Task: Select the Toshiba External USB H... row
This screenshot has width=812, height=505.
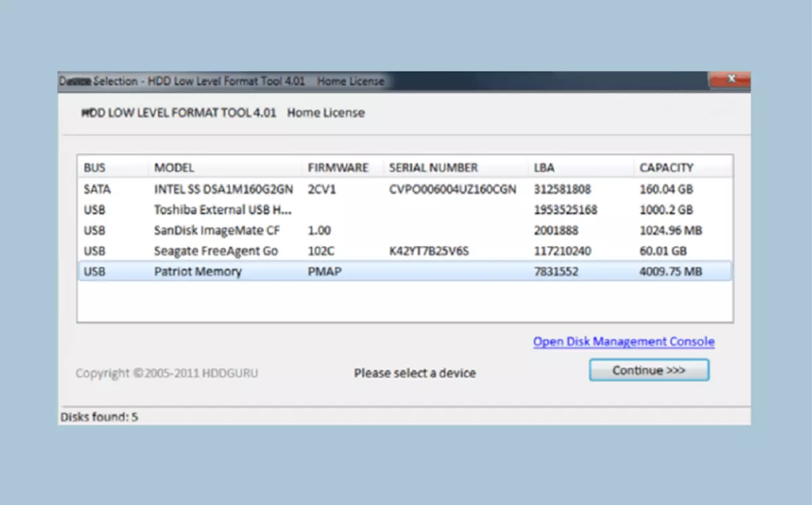Action: (x=405, y=210)
